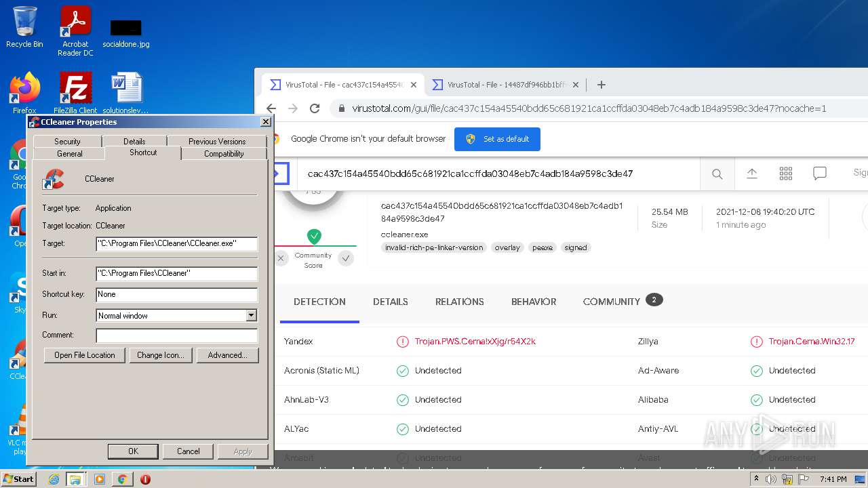Vote file malicious with X icon
The width and height of the screenshot is (868, 488).
coord(281,258)
